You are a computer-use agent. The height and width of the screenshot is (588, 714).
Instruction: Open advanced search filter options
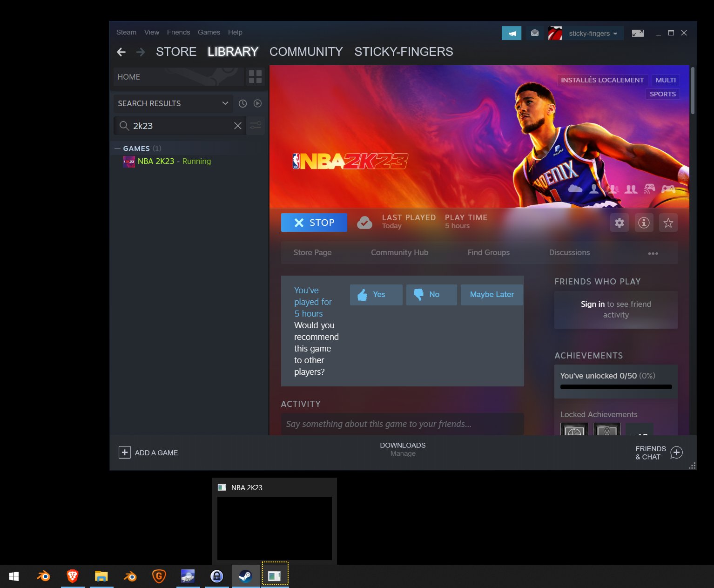256,126
